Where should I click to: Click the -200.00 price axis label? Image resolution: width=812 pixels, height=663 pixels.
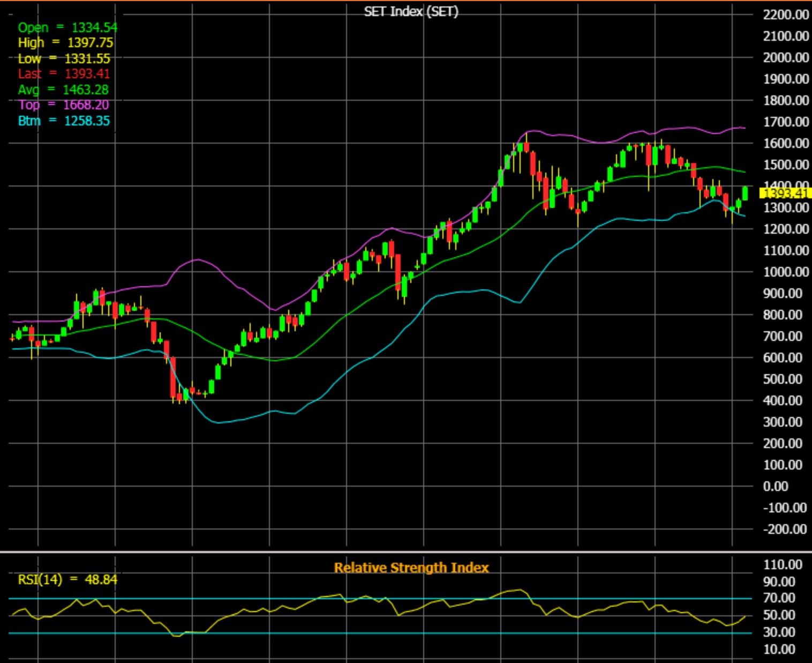pos(785,529)
